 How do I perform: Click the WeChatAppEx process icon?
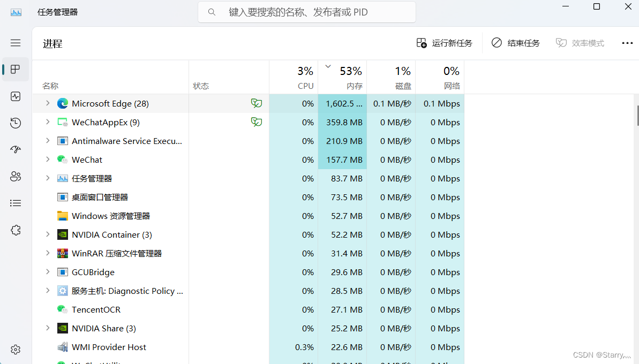62,122
